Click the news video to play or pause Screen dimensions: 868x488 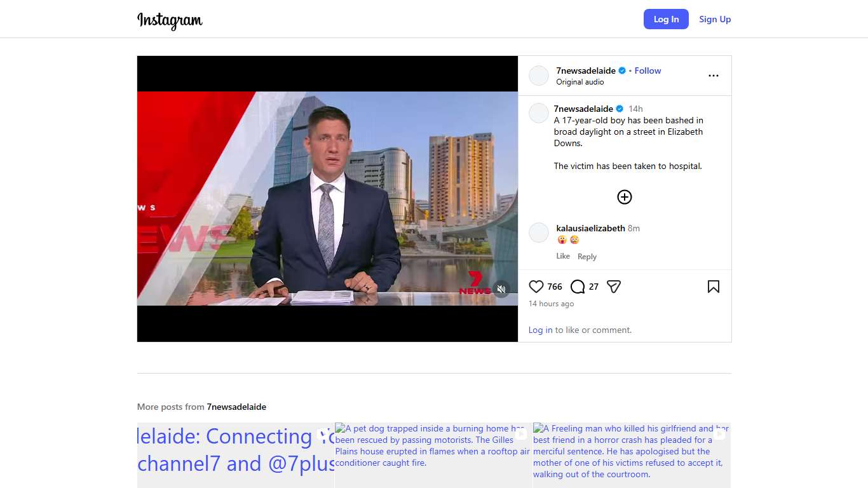(327, 198)
